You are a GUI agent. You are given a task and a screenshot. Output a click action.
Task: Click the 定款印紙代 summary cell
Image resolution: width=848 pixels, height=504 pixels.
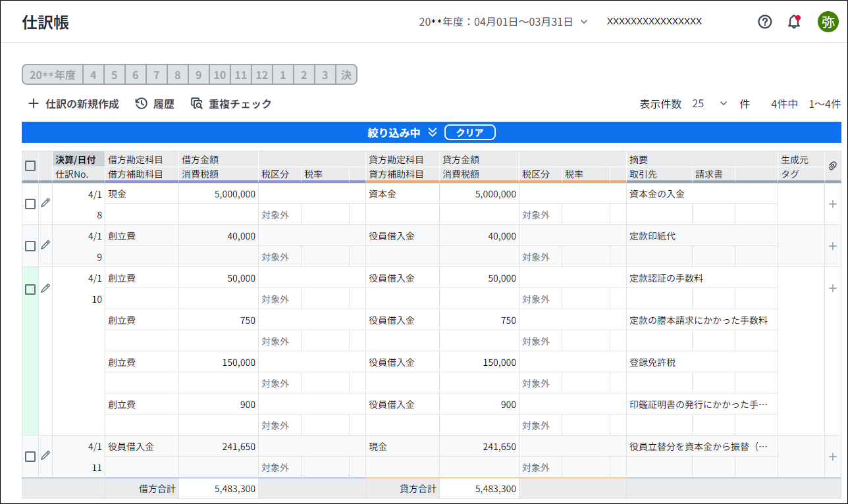tap(702, 236)
